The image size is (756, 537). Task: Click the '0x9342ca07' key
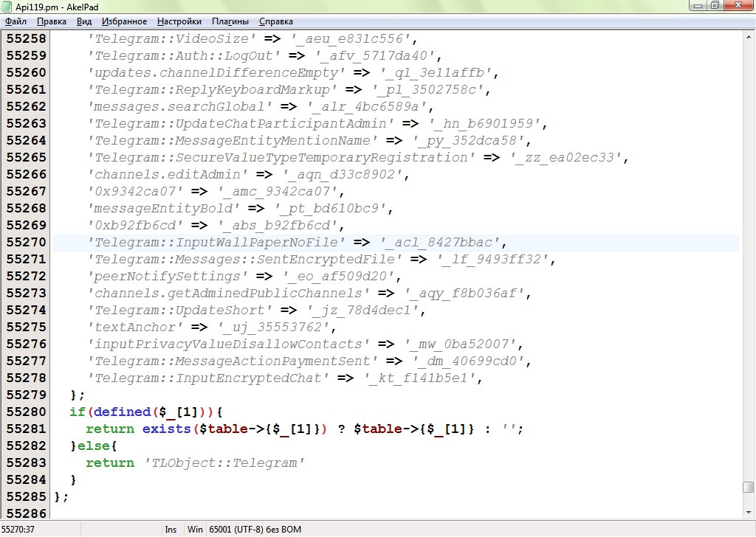pos(135,191)
